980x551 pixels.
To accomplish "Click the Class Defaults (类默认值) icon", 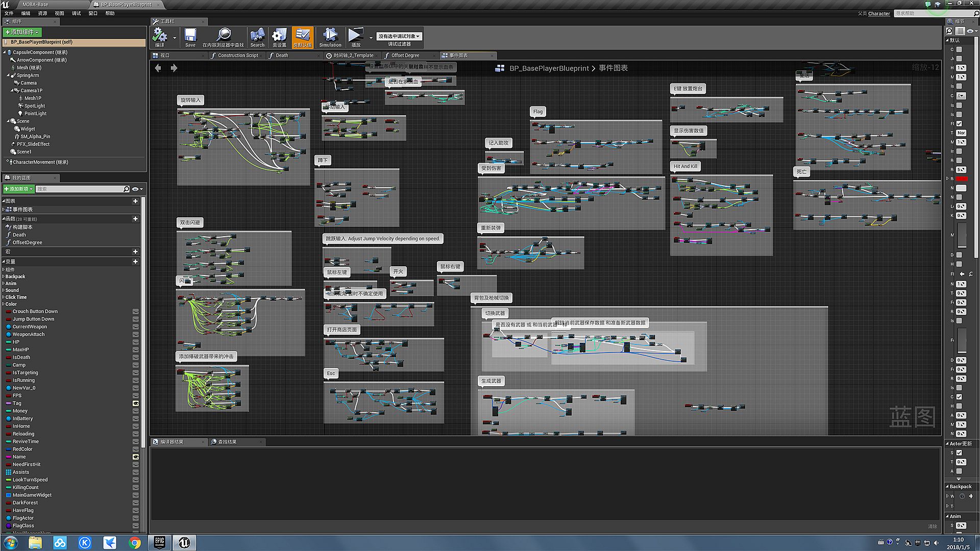I will pyautogui.click(x=303, y=36).
